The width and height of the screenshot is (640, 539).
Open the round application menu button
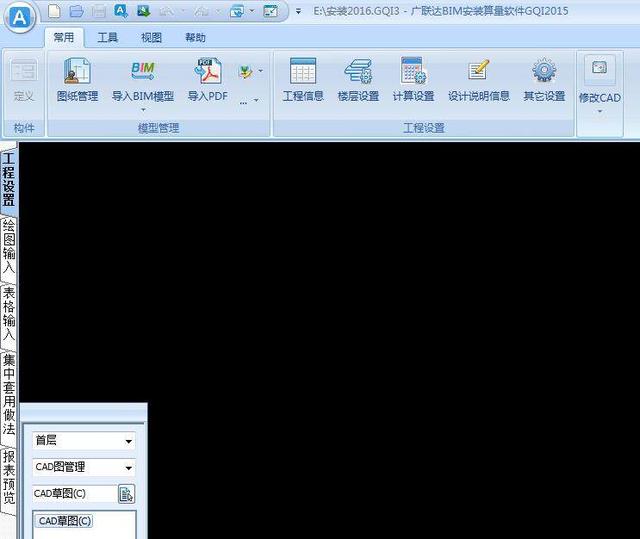point(19,18)
